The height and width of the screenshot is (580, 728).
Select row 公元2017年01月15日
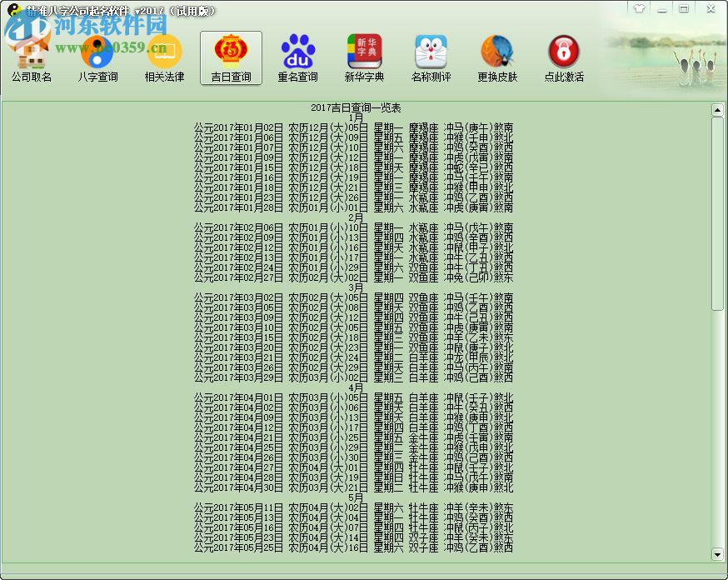click(x=354, y=167)
